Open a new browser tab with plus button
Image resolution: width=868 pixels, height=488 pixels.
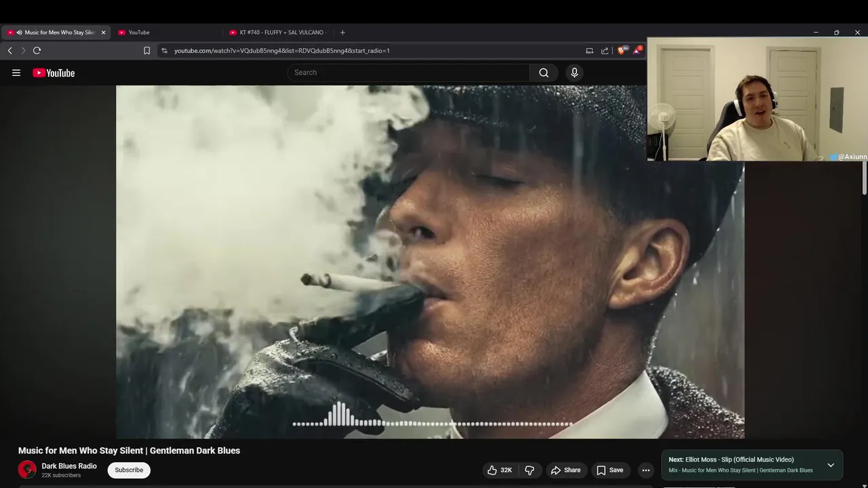342,33
